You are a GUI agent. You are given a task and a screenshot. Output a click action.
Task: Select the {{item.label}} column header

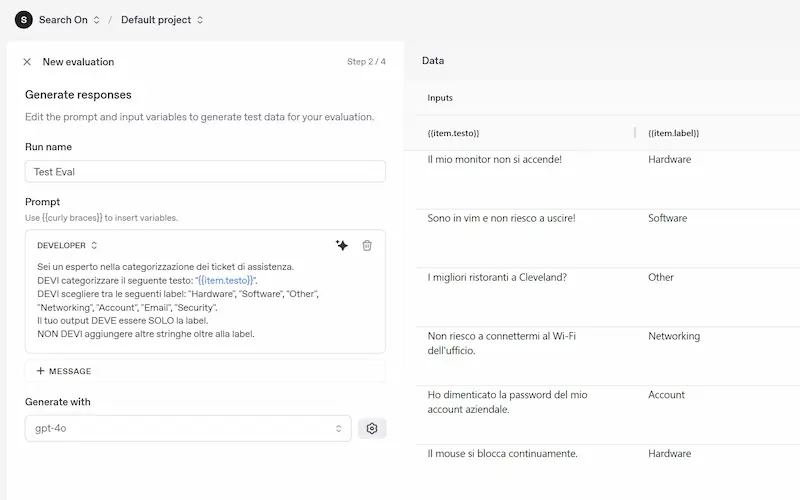tap(673, 133)
